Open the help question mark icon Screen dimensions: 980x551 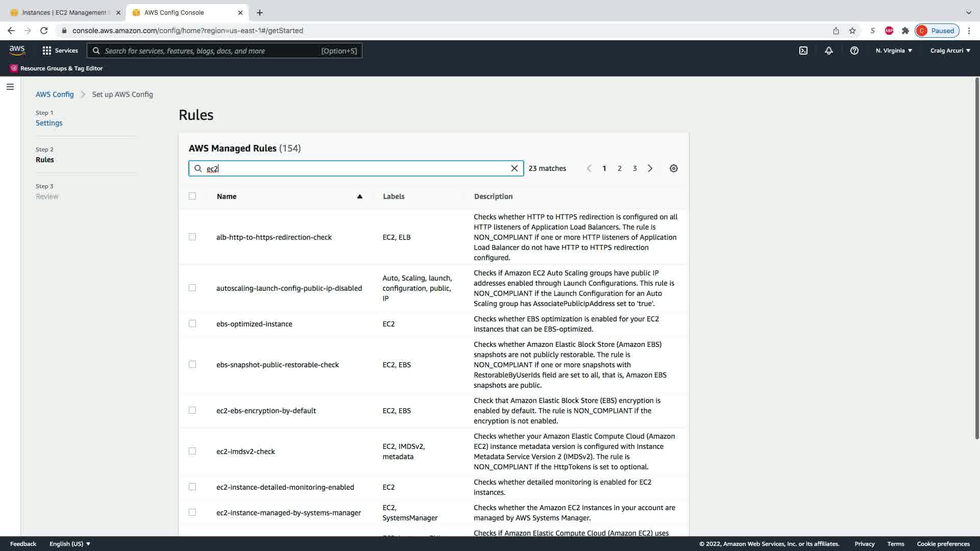tap(854, 51)
